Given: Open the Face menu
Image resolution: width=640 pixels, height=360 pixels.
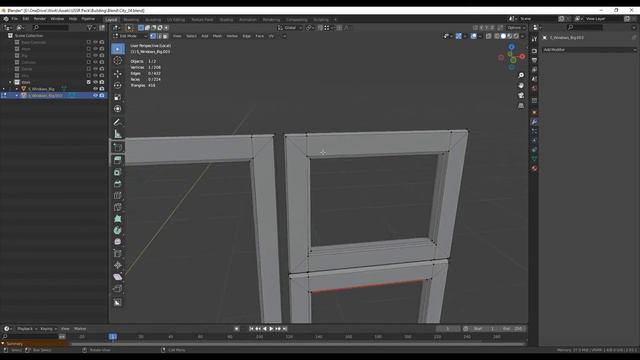Looking at the screenshot, I should click(x=259, y=36).
